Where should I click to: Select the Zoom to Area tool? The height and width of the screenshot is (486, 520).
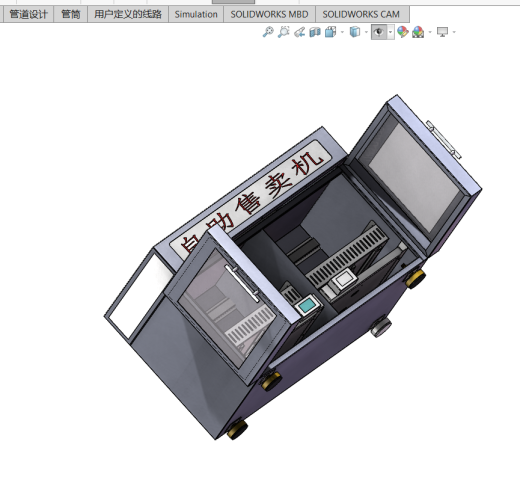tap(283, 32)
